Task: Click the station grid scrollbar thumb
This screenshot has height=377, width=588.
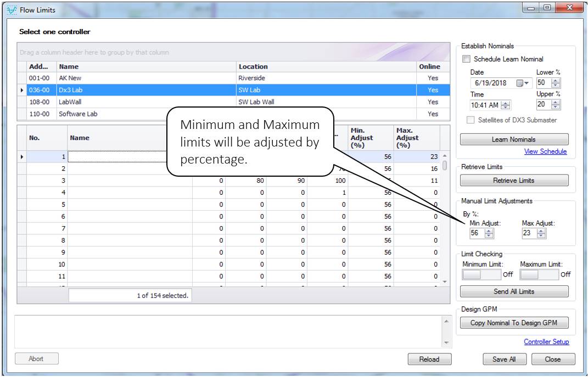Action: point(445,165)
